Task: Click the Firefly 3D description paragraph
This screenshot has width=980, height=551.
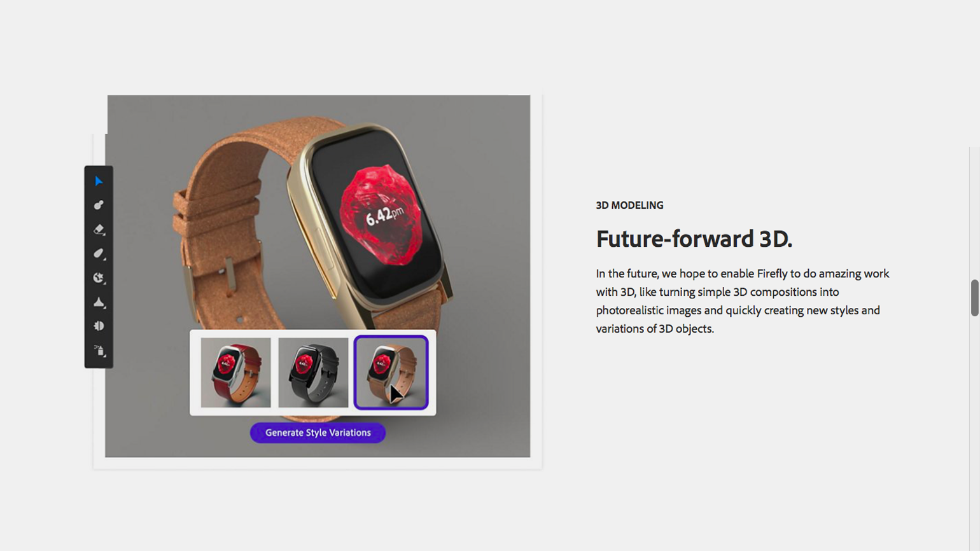Action: [743, 301]
